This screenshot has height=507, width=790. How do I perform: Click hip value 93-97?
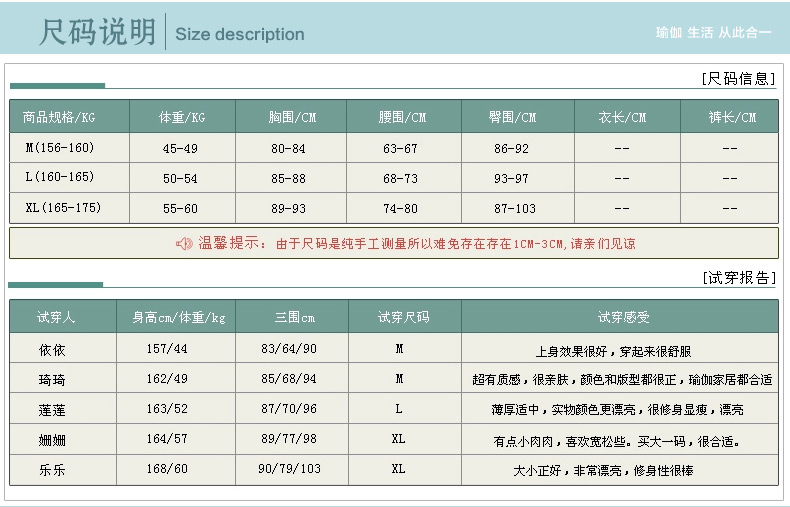pyautogui.click(x=511, y=178)
